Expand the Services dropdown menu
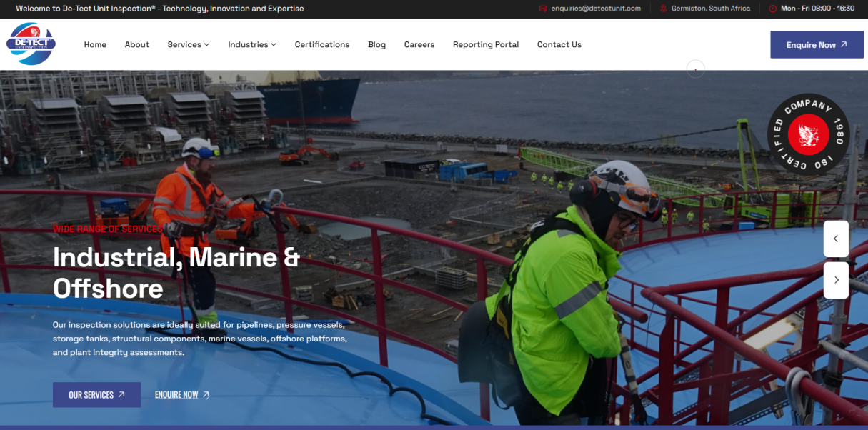The height and width of the screenshot is (430, 868). (x=189, y=44)
